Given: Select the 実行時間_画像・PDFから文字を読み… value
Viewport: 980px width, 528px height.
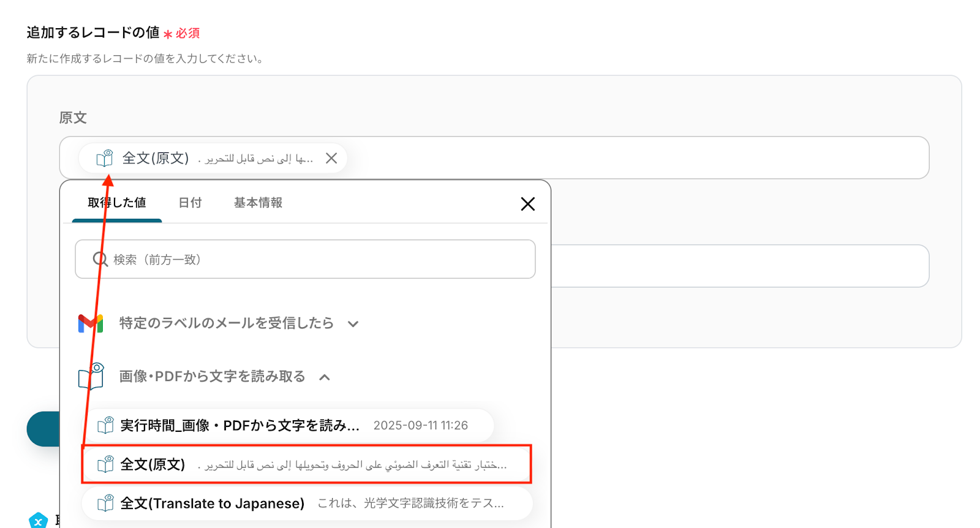Looking at the screenshot, I should pos(288,425).
